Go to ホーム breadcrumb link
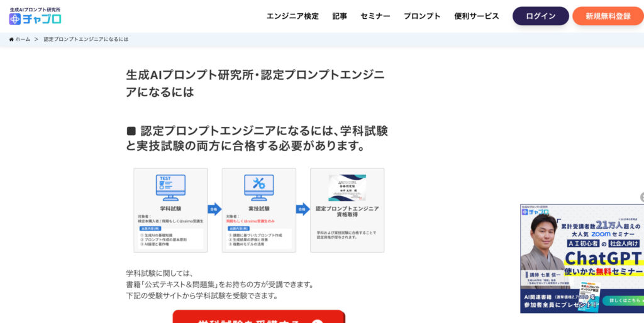The height and width of the screenshot is (323, 644). 23,40
